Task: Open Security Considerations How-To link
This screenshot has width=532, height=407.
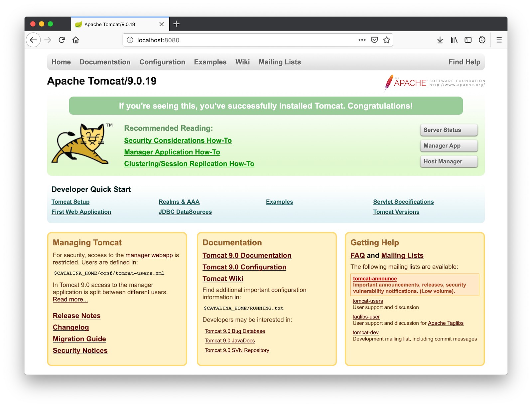Action: (178, 140)
